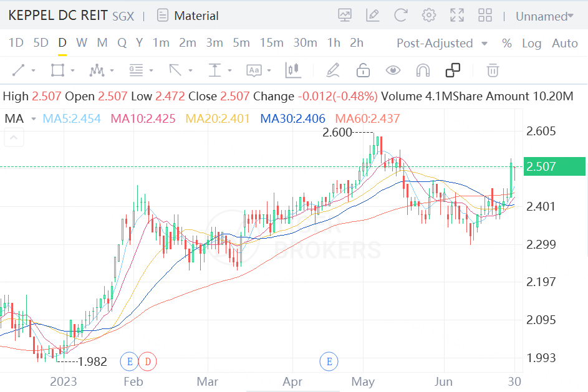Expand rectangle tool options arrow
The height and width of the screenshot is (392, 588).
[73, 70]
